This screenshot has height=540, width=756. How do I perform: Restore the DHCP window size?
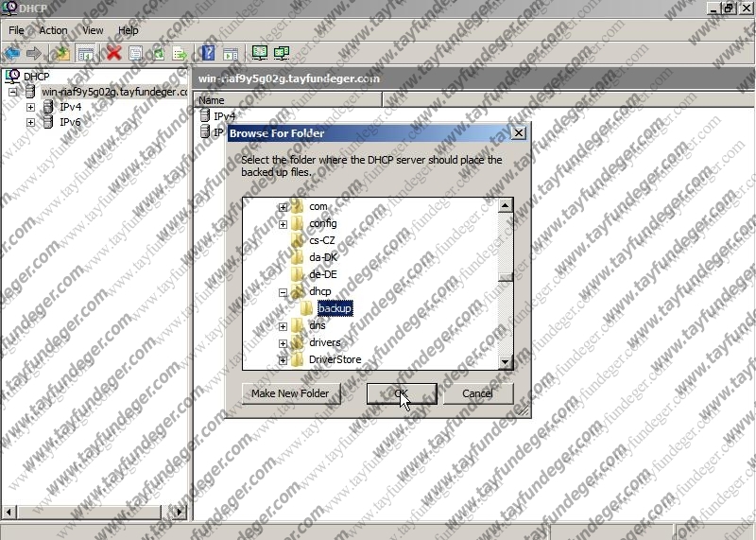click(728, 9)
